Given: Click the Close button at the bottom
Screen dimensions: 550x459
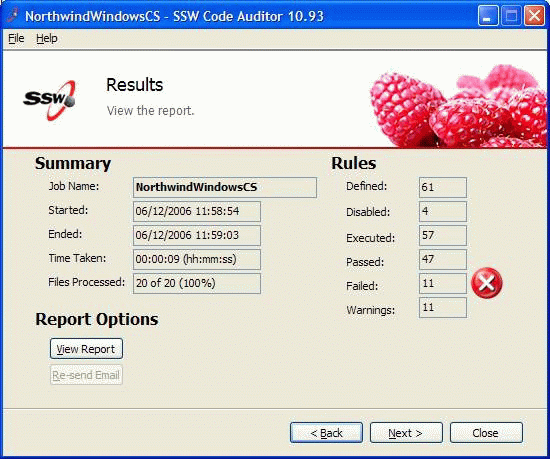Looking at the screenshot, I should point(486,433).
